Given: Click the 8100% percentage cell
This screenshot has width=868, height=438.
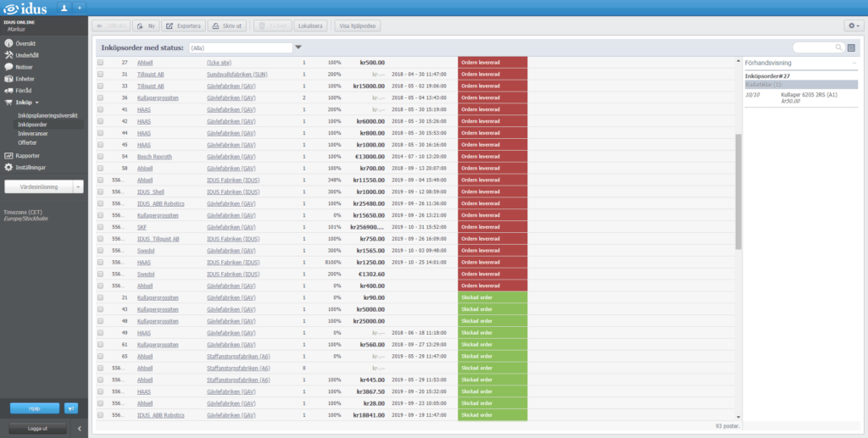Looking at the screenshot, I should (332, 262).
